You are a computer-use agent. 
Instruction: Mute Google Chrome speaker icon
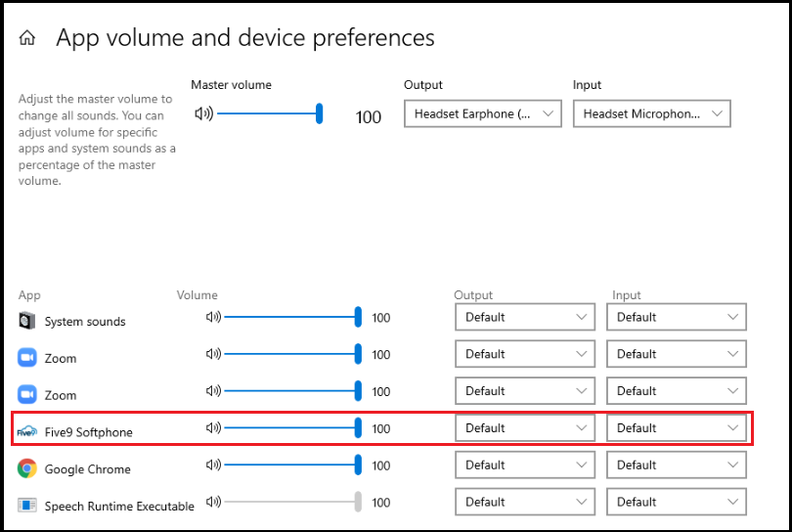[x=213, y=465]
